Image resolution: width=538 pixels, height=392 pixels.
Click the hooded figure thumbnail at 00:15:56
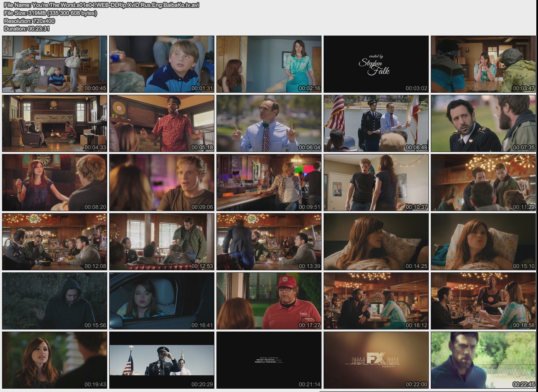[55, 301]
